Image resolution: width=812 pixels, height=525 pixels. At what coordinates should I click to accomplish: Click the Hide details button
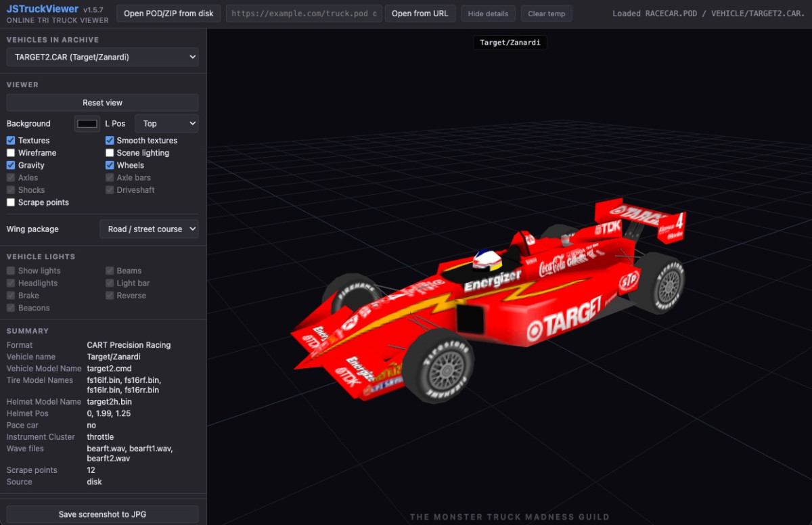pos(489,14)
